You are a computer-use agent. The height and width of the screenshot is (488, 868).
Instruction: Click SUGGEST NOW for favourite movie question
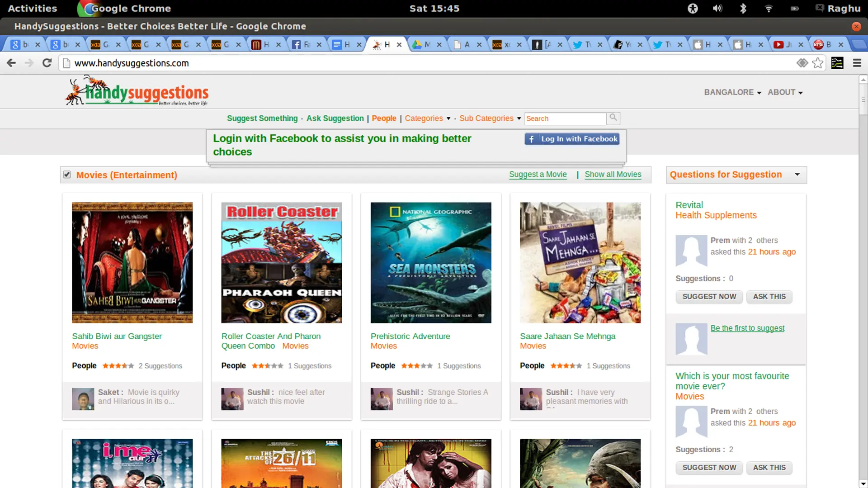pyautogui.click(x=709, y=468)
